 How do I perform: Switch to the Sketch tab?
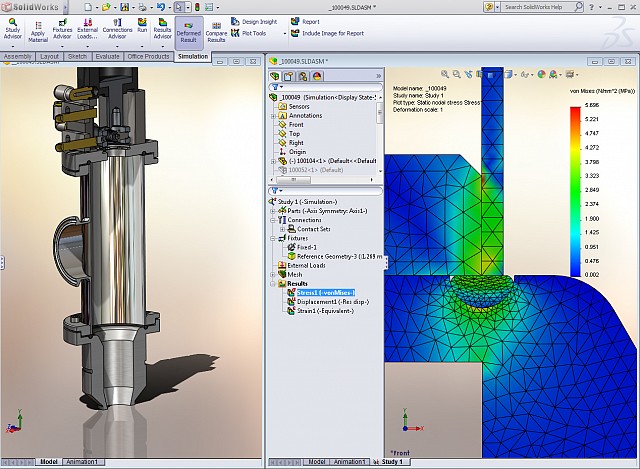point(77,56)
